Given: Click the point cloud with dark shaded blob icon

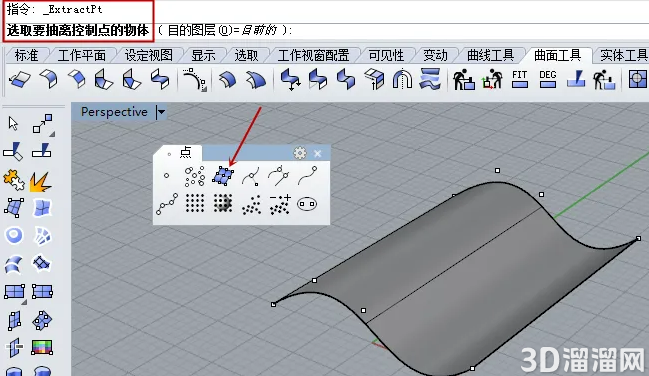Looking at the screenshot, I should click(x=223, y=203).
